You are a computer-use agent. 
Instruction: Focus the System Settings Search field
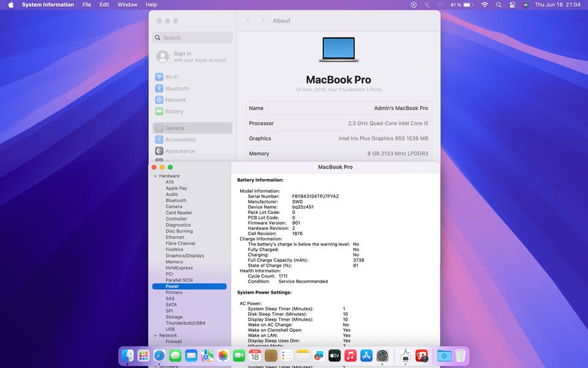point(193,37)
